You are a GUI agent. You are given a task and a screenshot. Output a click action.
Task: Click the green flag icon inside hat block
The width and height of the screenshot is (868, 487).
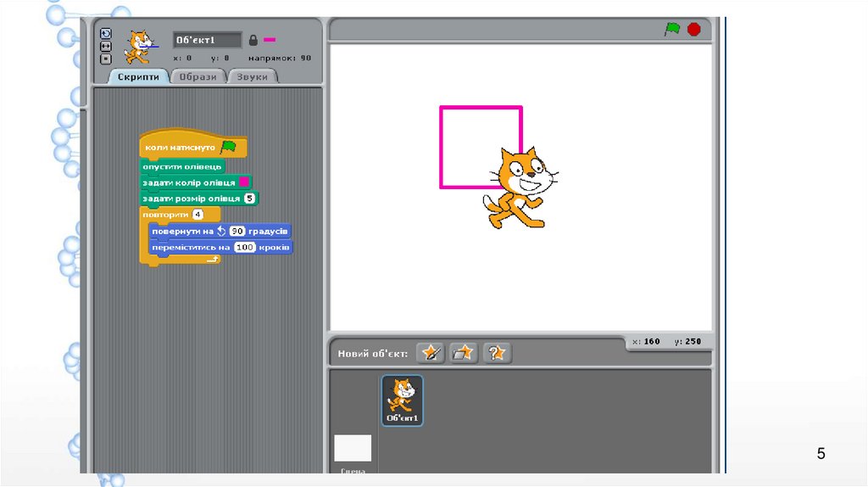[x=228, y=147]
